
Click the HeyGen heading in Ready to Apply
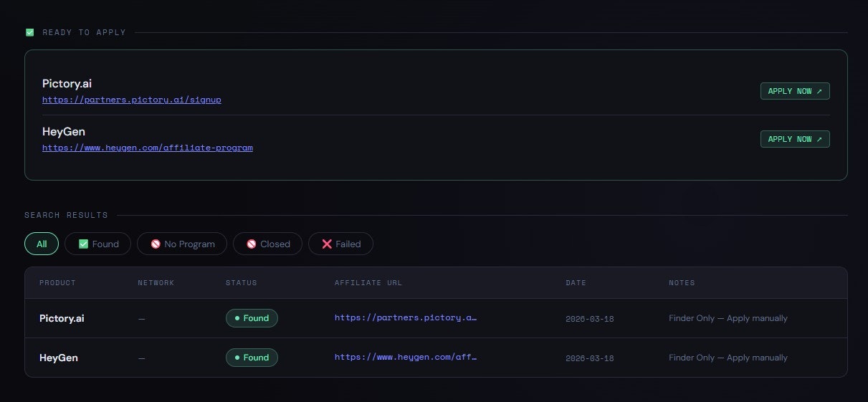click(x=64, y=132)
